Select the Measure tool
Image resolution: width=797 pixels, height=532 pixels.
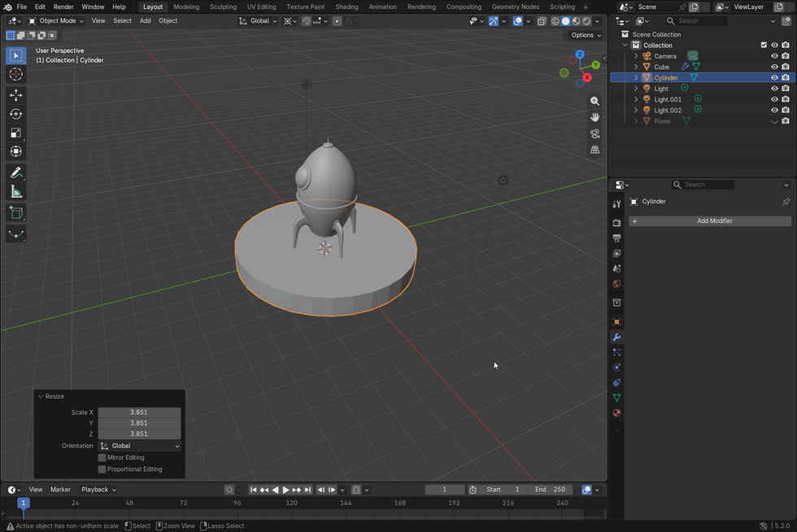(15, 192)
